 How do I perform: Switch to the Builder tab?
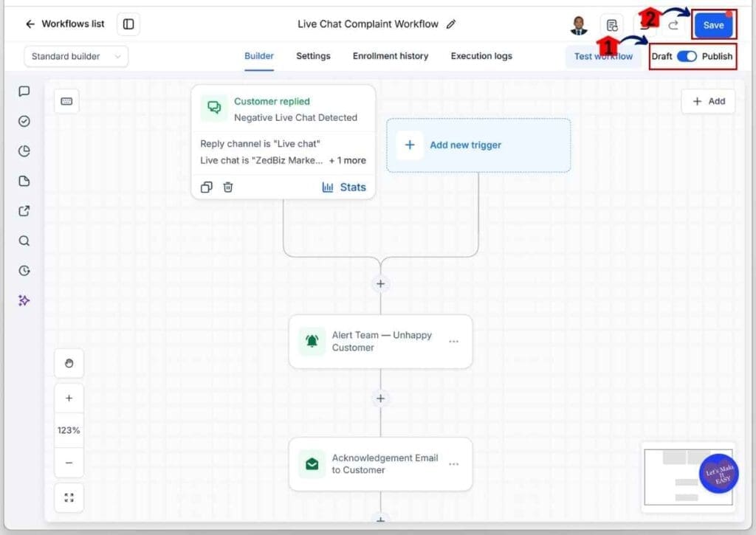[259, 56]
